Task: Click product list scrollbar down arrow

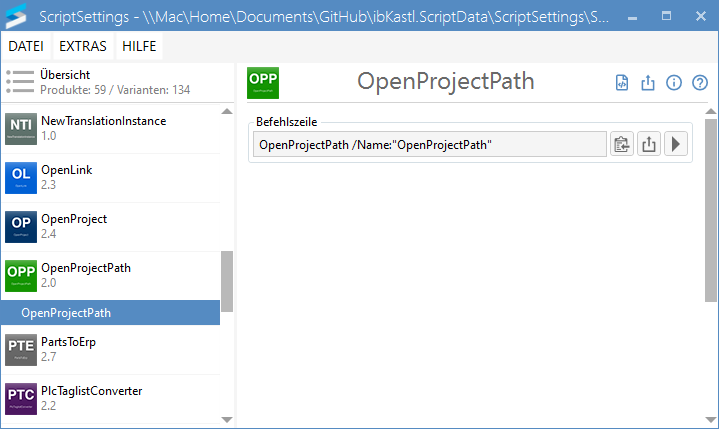Action: point(227,420)
